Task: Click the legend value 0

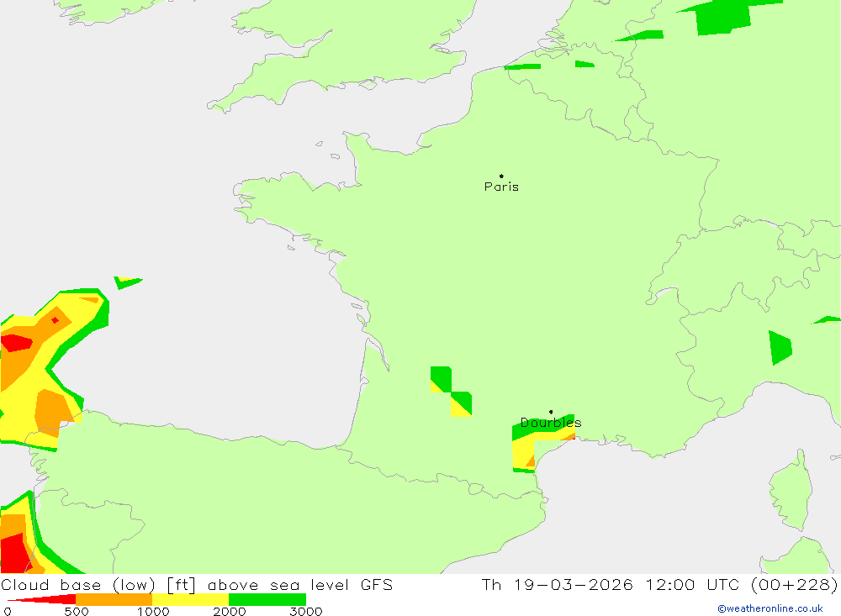Action: click(x=7, y=611)
